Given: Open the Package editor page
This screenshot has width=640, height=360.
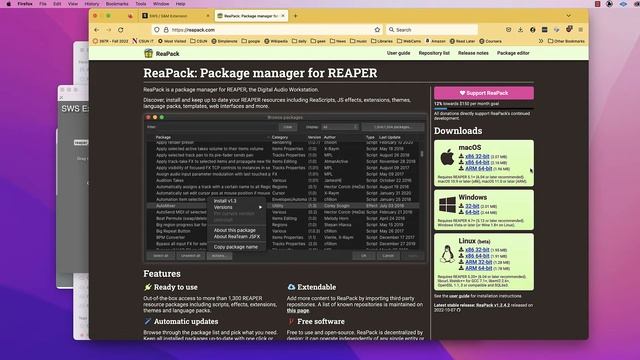Looking at the screenshot, I should 513,53.
